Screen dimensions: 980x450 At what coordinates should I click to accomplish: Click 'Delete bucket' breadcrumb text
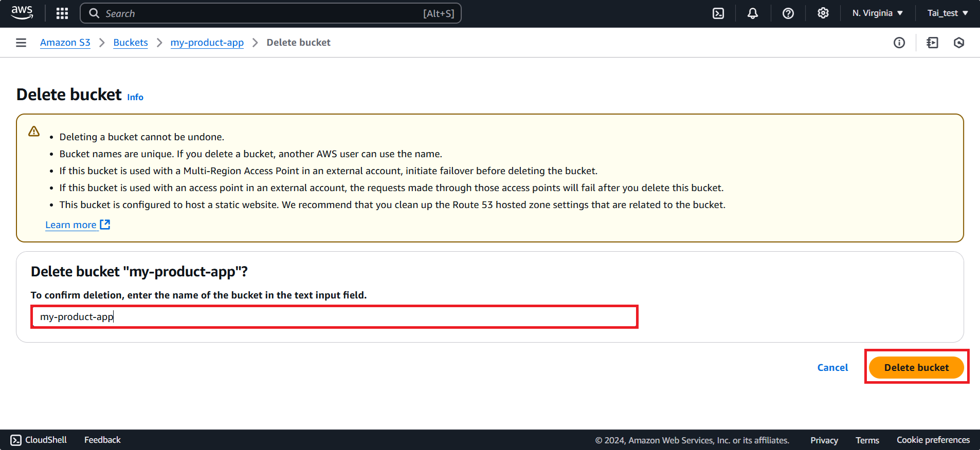(x=298, y=43)
